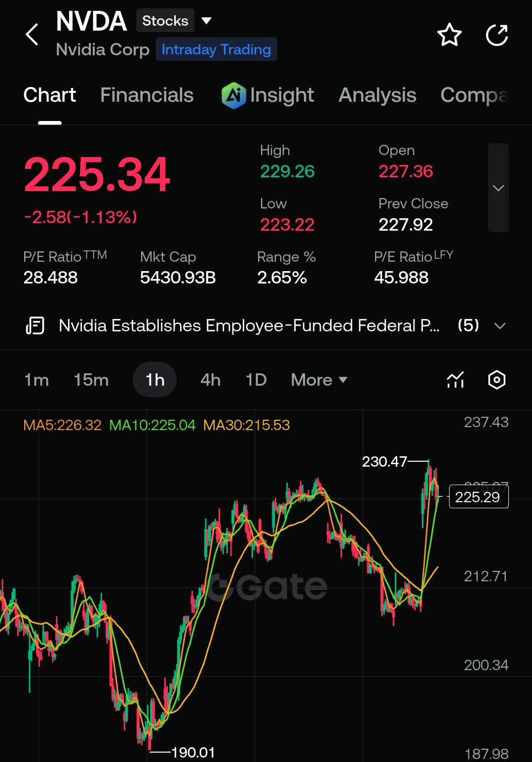
Task: Tap the share icon in header
Action: (496, 35)
